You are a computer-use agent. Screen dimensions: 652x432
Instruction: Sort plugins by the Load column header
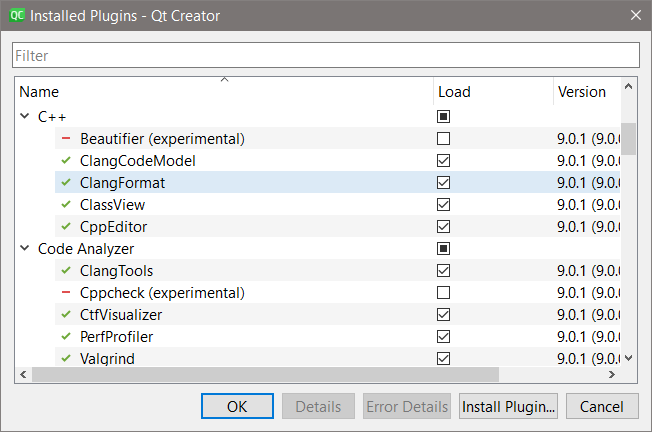494,91
